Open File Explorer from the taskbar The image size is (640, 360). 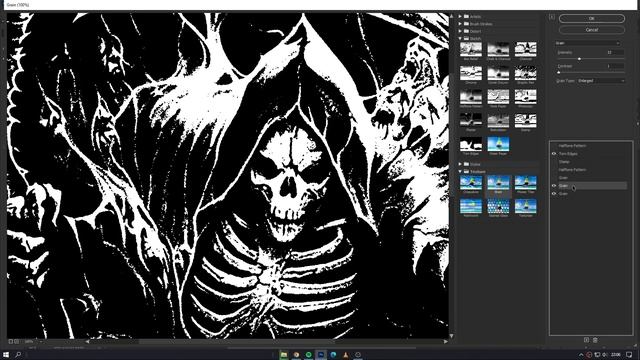[284, 355]
